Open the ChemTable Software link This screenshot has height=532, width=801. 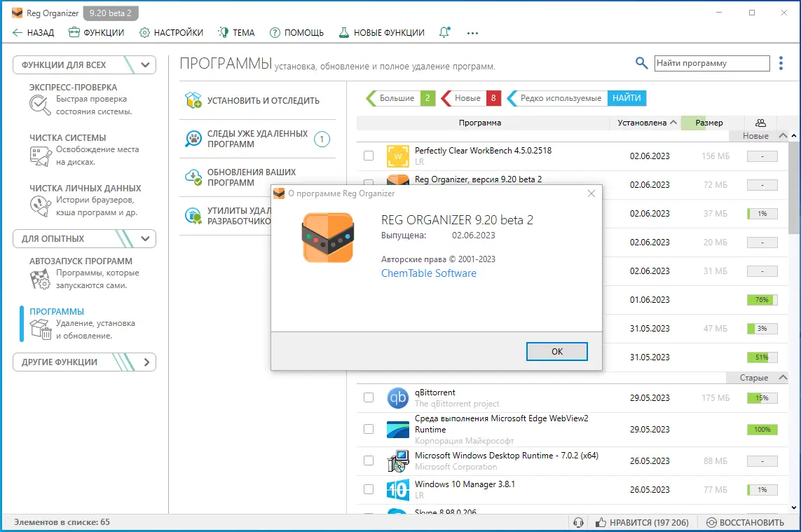click(x=429, y=273)
